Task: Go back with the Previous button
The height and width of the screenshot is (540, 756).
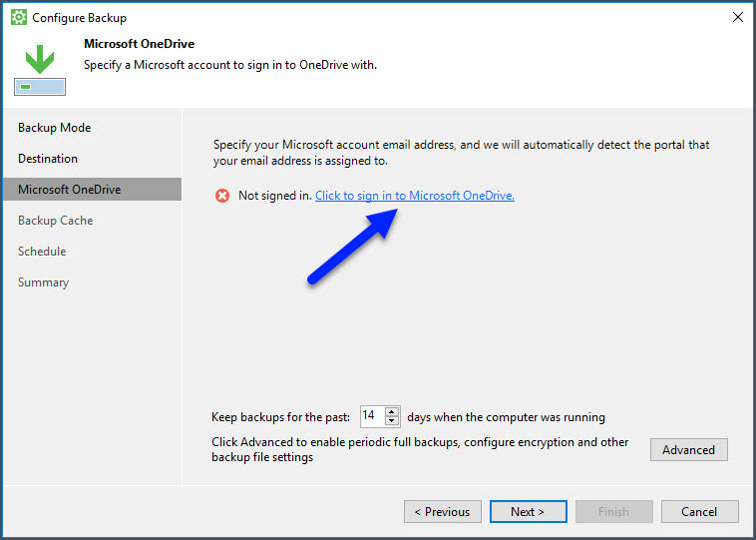Action: point(442,512)
